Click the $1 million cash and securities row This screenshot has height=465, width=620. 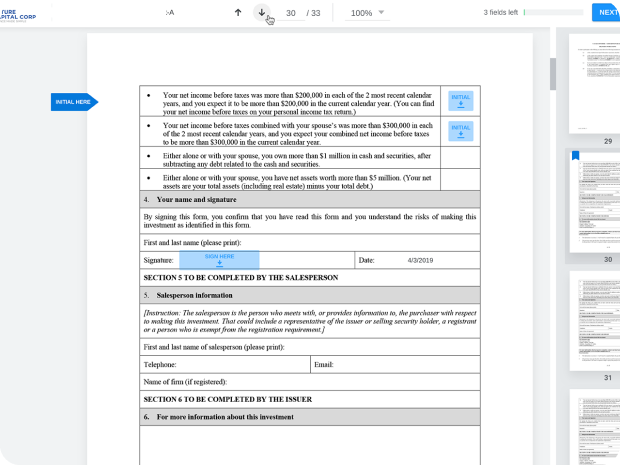(x=310, y=158)
